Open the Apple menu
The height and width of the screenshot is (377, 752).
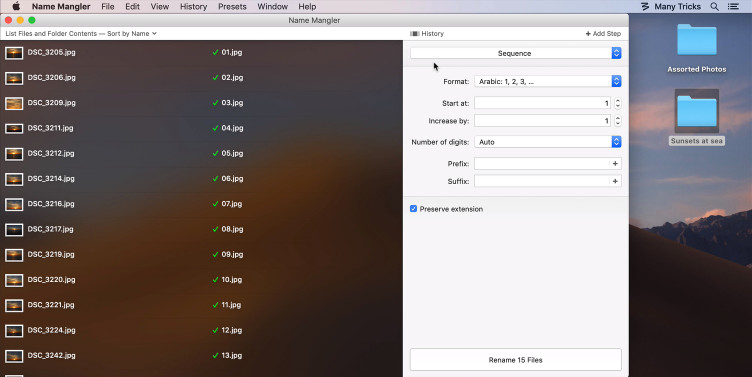point(16,6)
